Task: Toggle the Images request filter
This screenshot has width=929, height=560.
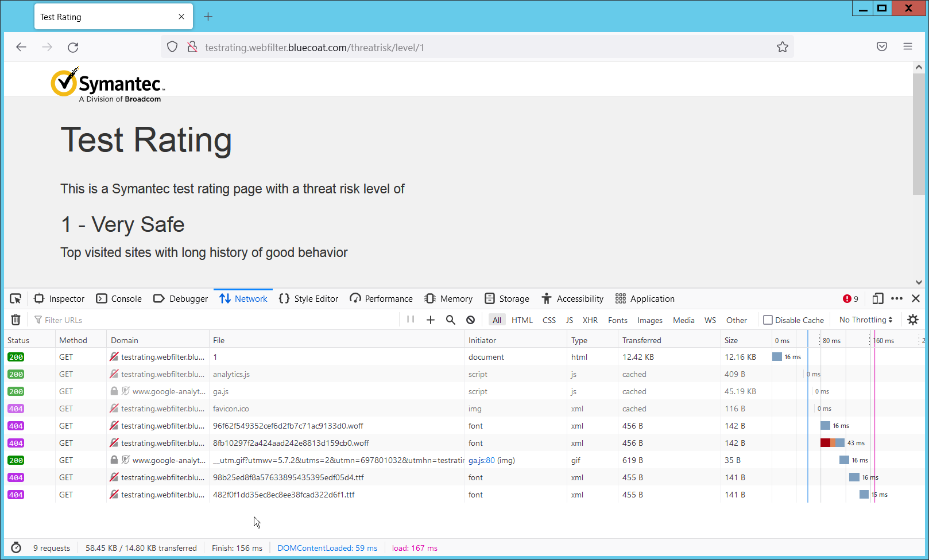Action: click(650, 320)
